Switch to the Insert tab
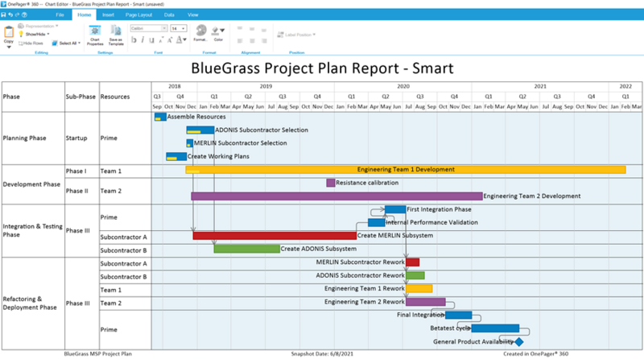This screenshot has width=644, height=359. click(108, 14)
